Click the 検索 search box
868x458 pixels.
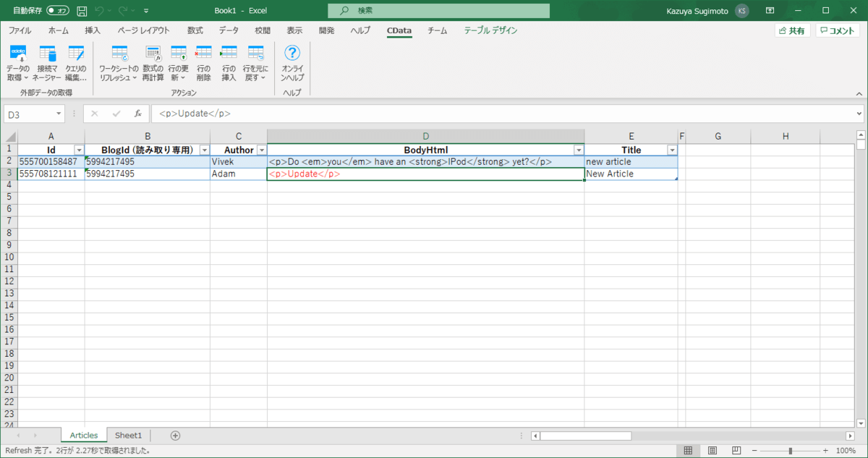tap(438, 11)
